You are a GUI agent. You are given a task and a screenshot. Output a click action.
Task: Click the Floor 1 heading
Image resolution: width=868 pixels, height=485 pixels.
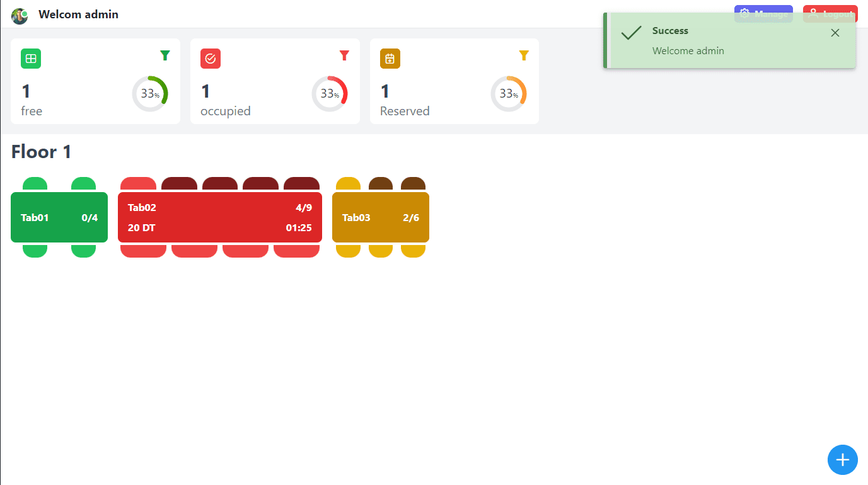[x=42, y=152]
